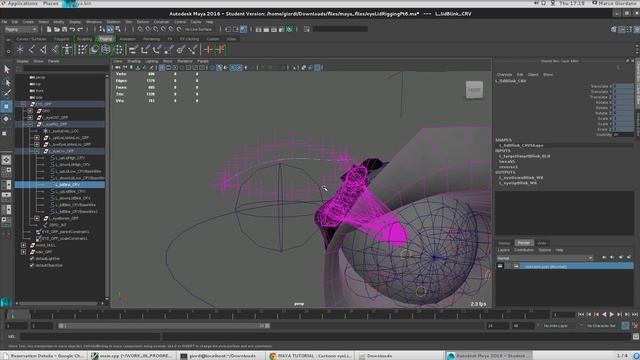Image resolution: width=640 pixels, height=360 pixels.
Task: Select L_upLidHigh_CRV in the Outliner
Action: pos(70,158)
